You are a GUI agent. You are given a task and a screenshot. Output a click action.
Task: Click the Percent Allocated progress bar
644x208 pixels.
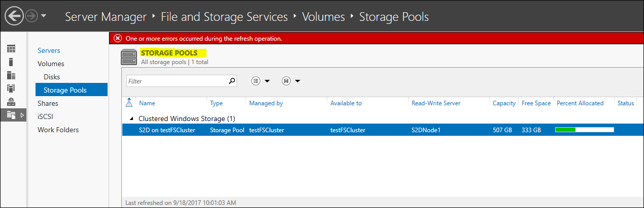(x=584, y=130)
